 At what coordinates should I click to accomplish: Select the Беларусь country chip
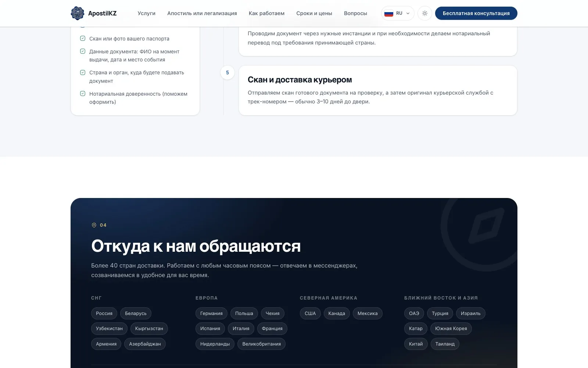pyautogui.click(x=136, y=313)
